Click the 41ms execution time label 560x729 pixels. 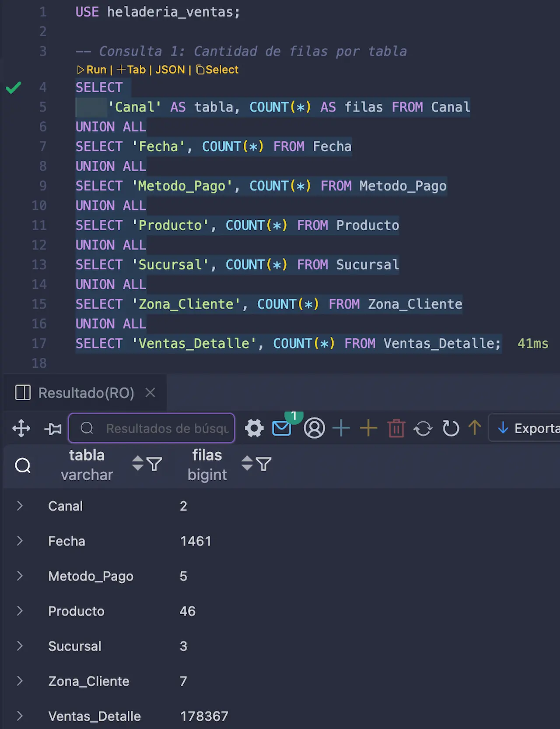point(532,344)
